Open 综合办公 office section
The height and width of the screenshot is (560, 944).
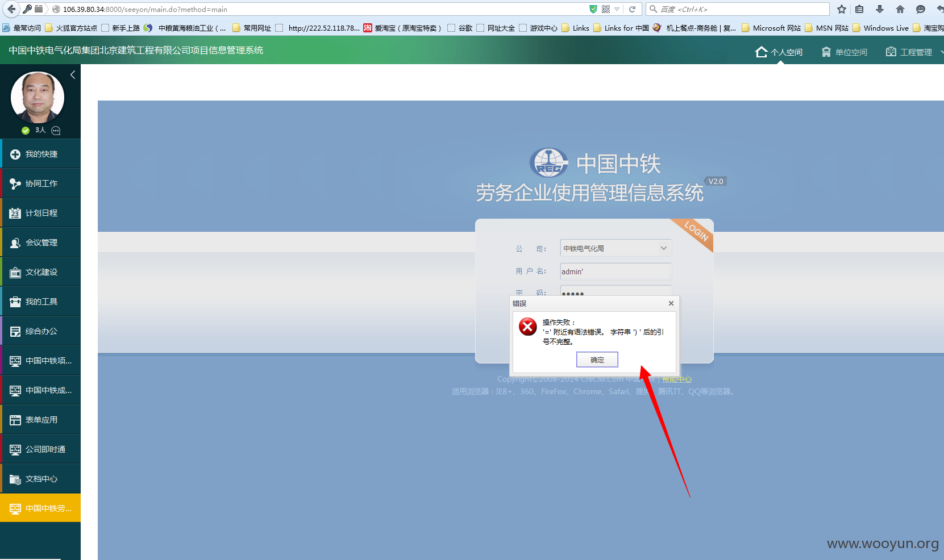coord(40,331)
